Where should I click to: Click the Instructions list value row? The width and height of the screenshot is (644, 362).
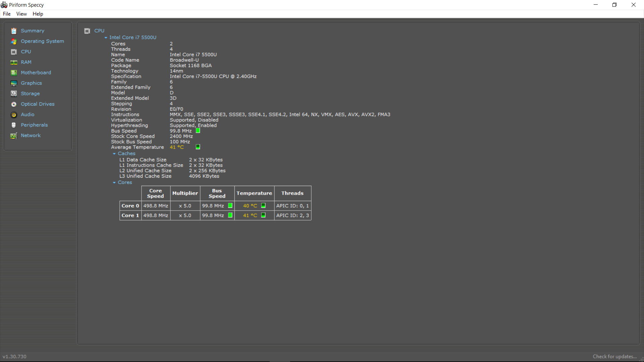280,115
